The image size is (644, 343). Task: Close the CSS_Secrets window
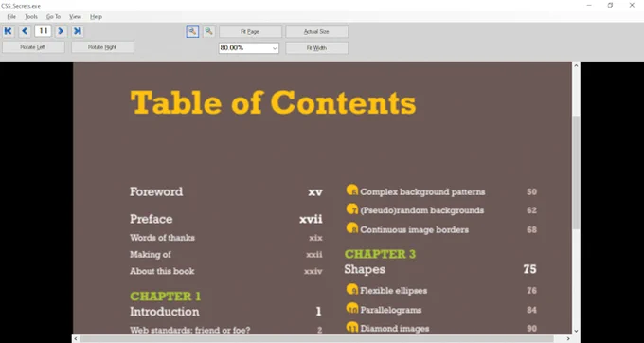click(x=632, y=6)
